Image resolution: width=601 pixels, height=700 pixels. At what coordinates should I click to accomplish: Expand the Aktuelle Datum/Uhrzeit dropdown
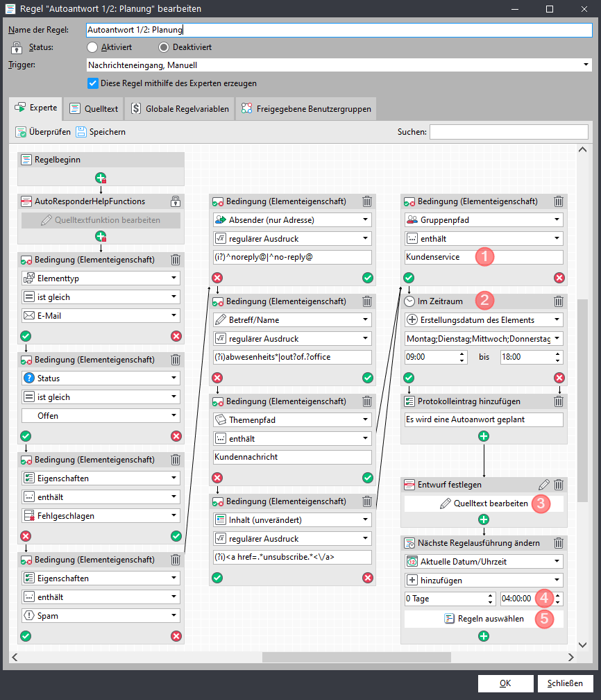coord(484,561)
